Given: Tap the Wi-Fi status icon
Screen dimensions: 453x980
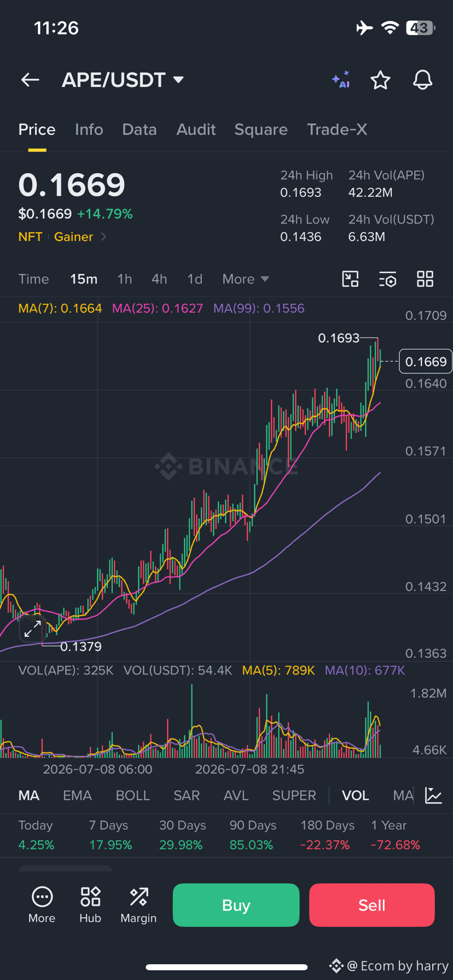Looking at the screenshot, I should pos(390,27).
